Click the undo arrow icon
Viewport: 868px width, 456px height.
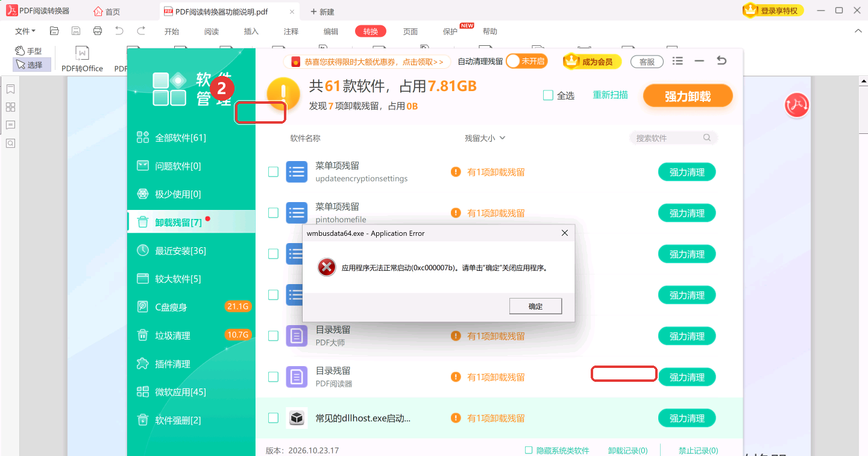tap(119, 31)
